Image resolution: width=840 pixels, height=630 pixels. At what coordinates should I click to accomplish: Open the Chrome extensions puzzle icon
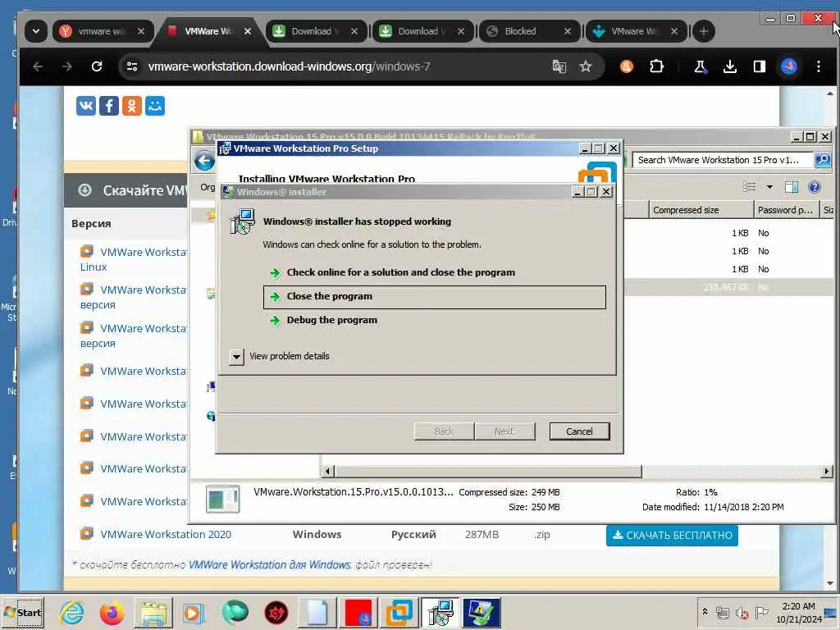pyautogui.click(x=656, y=66)
